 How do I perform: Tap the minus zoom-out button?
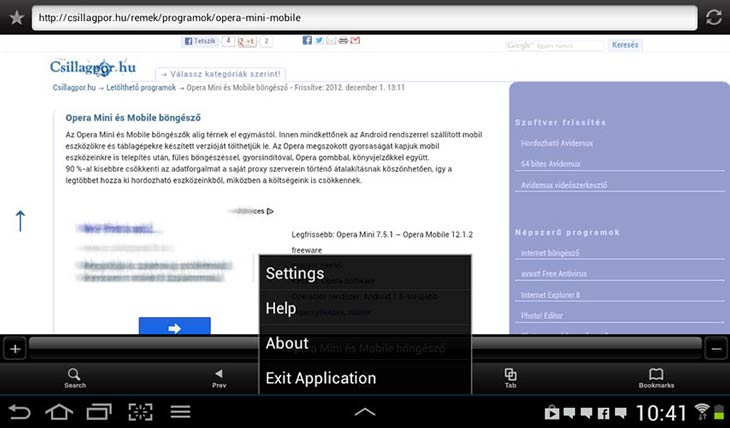pyautogui.click(x=716, y=349)
